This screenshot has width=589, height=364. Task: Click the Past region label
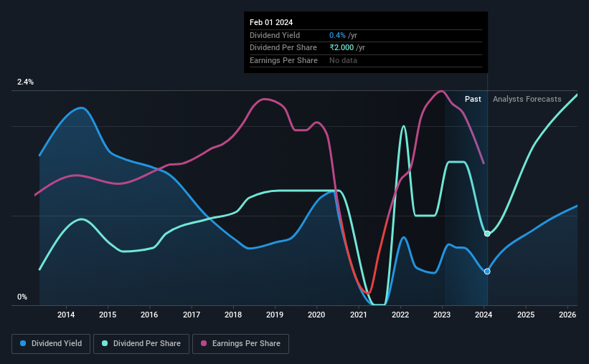click(x=473, y=99)
